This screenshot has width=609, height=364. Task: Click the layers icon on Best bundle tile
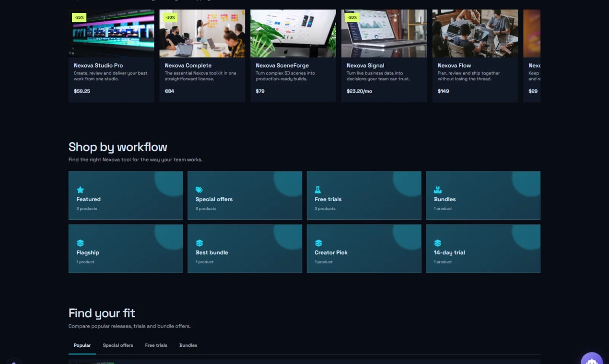[199, 243]
